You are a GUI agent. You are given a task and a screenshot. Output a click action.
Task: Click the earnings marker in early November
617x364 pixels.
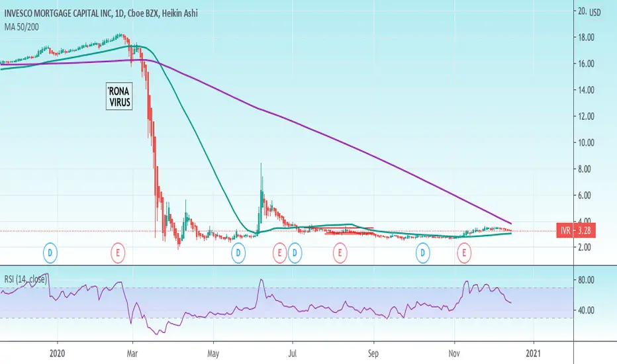(464, 253)
